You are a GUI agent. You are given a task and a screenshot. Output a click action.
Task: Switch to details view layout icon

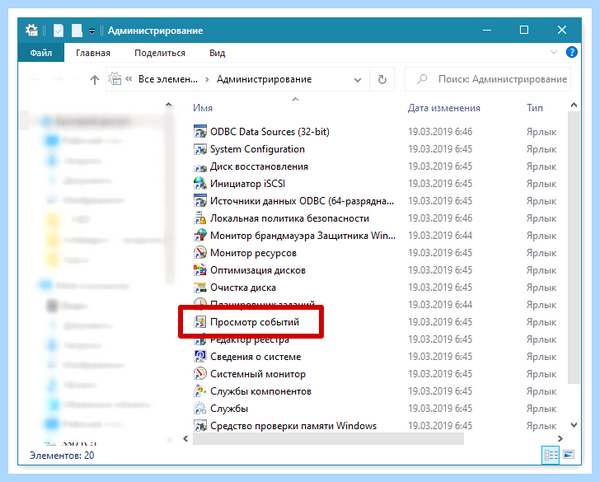point(551,455)
